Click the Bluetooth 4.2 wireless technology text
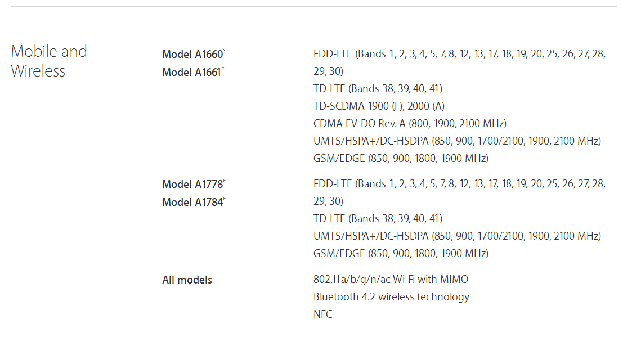Image resolution: width=623 pixels, height=364 pixels. (391, 297)
